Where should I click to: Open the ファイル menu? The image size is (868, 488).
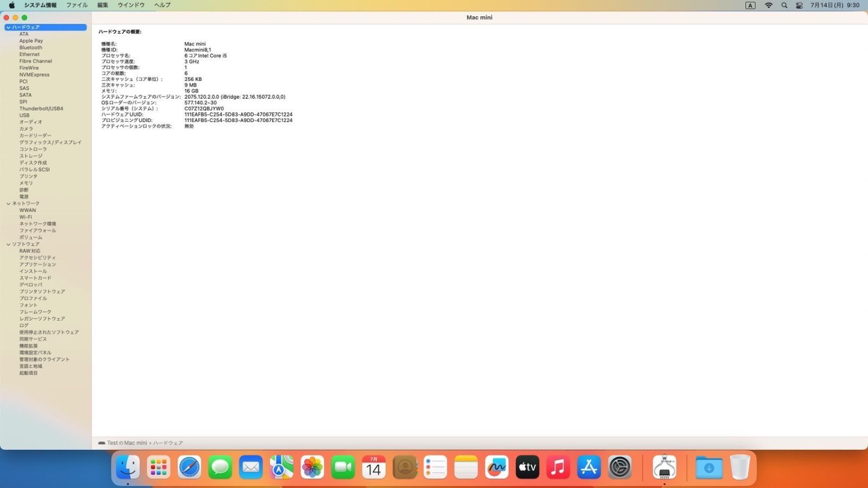[x=77, y=5]
